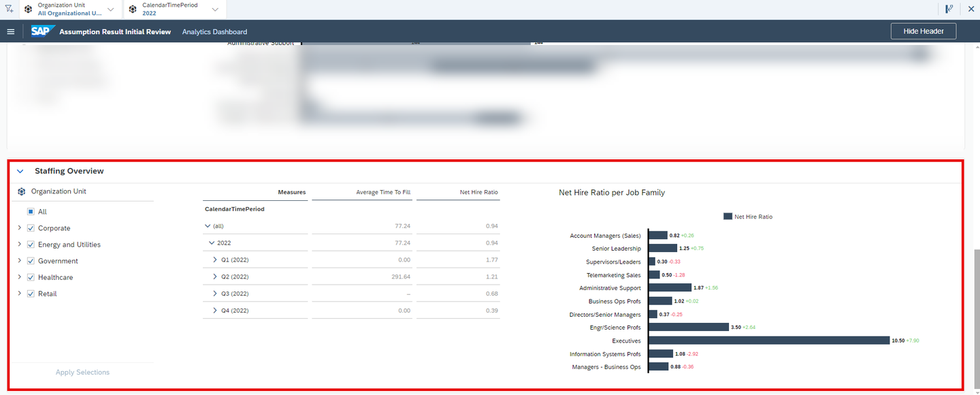Screen dimensions: 980x395
Task: Click the Account Managers (Sales) label
Action: pos(605,236)
